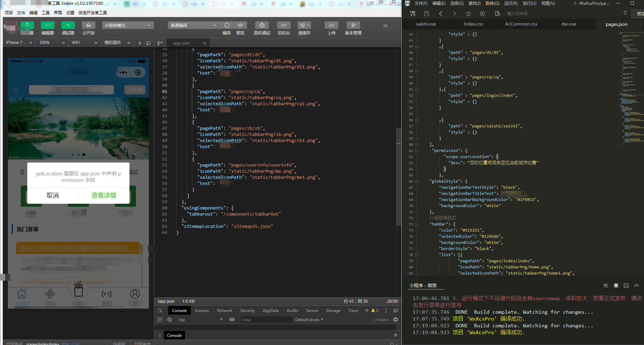
Task: Open 版本管理 version control icon
Action: coord(353,26)
